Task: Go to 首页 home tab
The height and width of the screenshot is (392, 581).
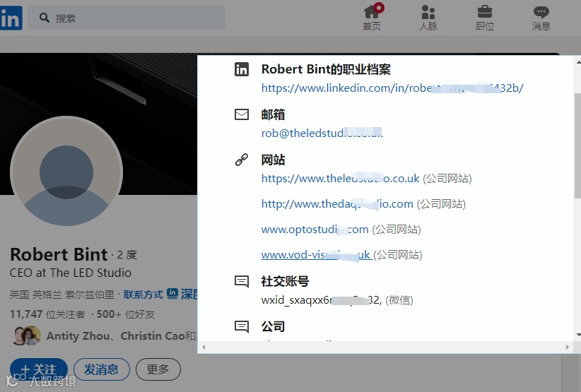Action: click(372, 18)
